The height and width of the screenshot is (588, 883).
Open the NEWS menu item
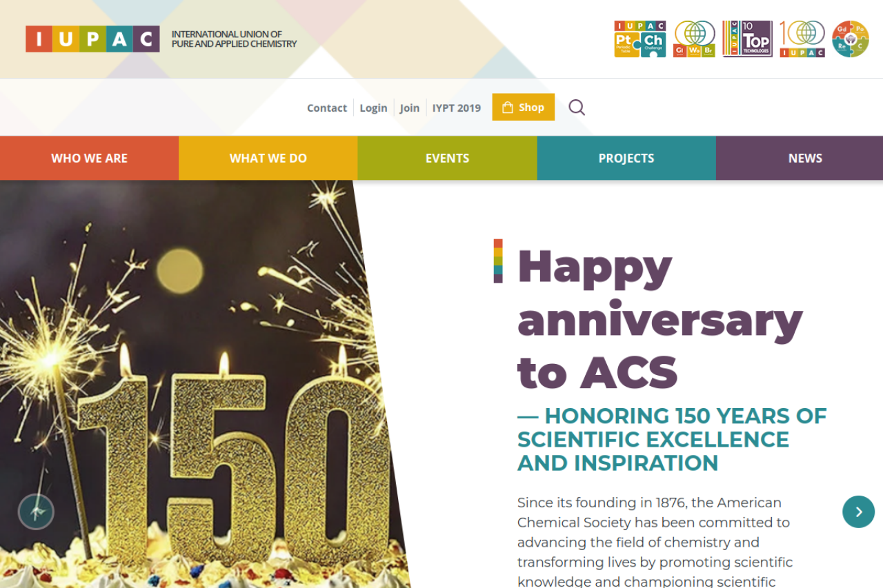pos(805,159)
